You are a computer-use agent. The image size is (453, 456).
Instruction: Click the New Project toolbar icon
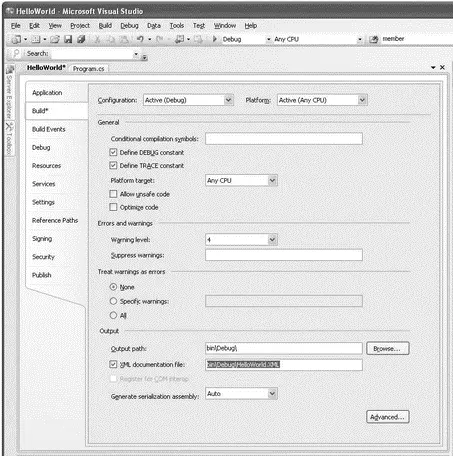point(16,39)
